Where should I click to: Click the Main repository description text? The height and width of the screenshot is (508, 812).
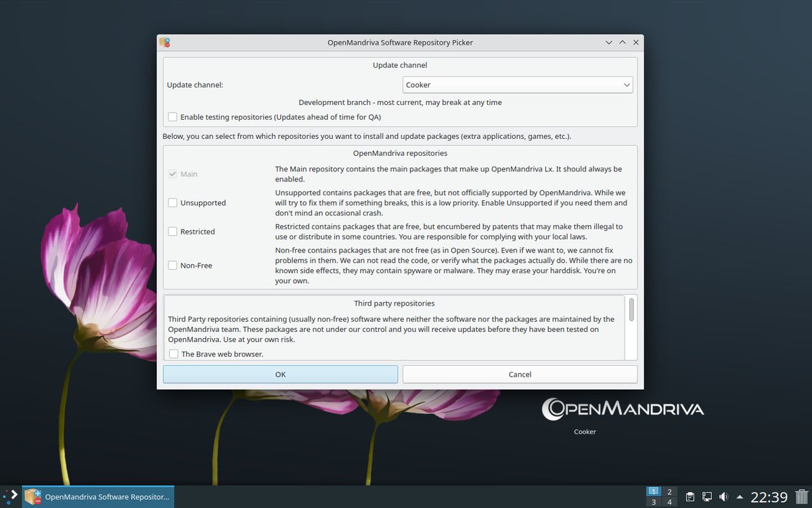click(449, 174)
